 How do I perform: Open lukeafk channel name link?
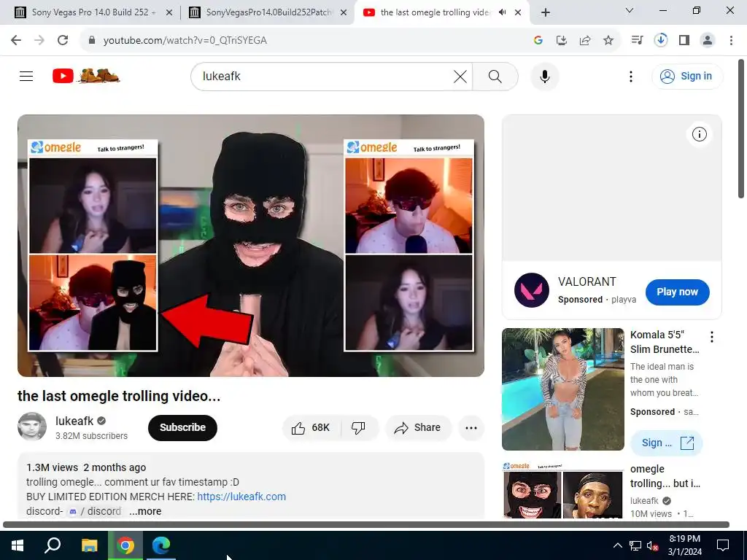point(74,421)
